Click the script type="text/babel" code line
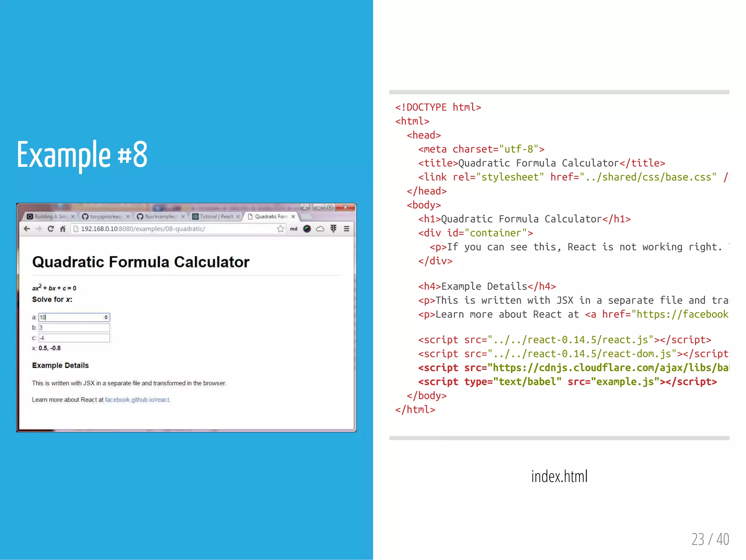Image resolution: width=746 pixels, height=560 pixels. pyautogui.click(x=568, y=382)
